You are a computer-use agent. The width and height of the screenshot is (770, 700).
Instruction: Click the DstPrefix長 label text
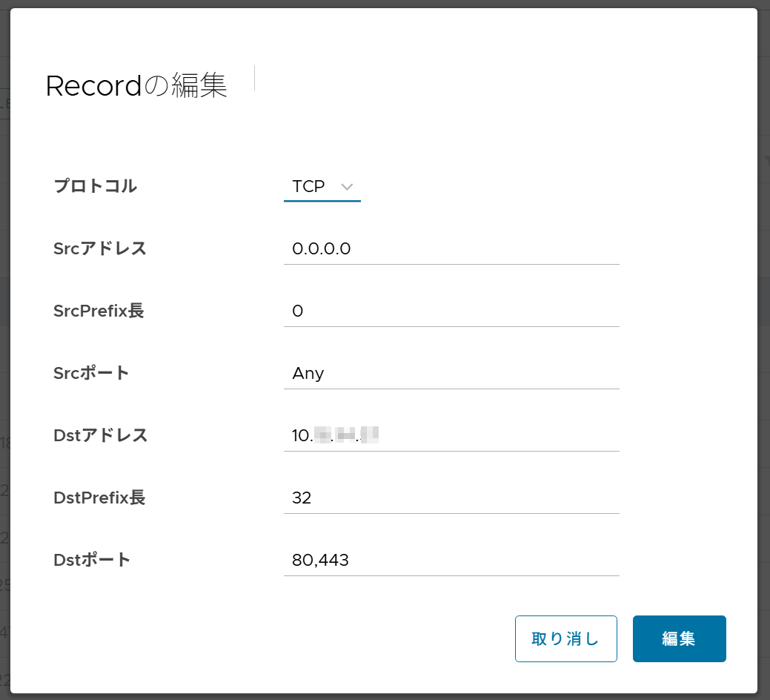click(x=99, y=498)
